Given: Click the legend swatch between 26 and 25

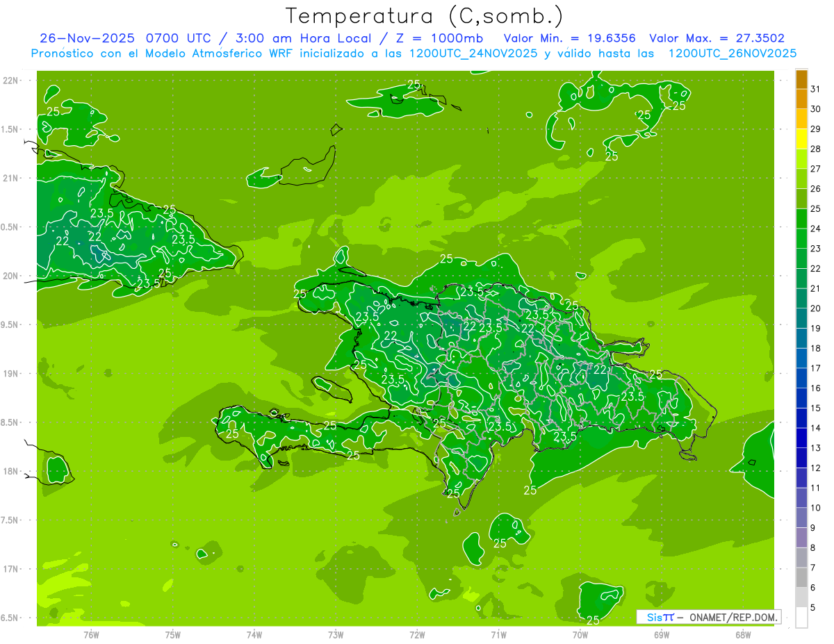Looking at the screenshot, I should 801,199.
